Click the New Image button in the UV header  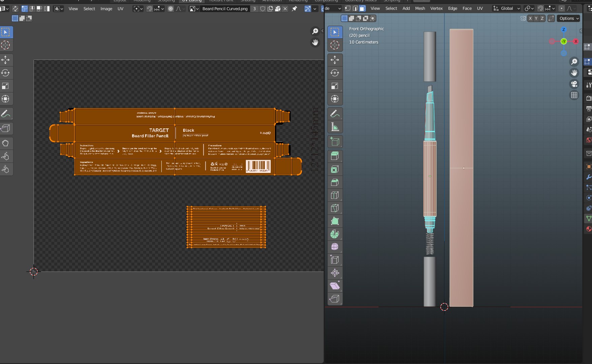point(270,9)
